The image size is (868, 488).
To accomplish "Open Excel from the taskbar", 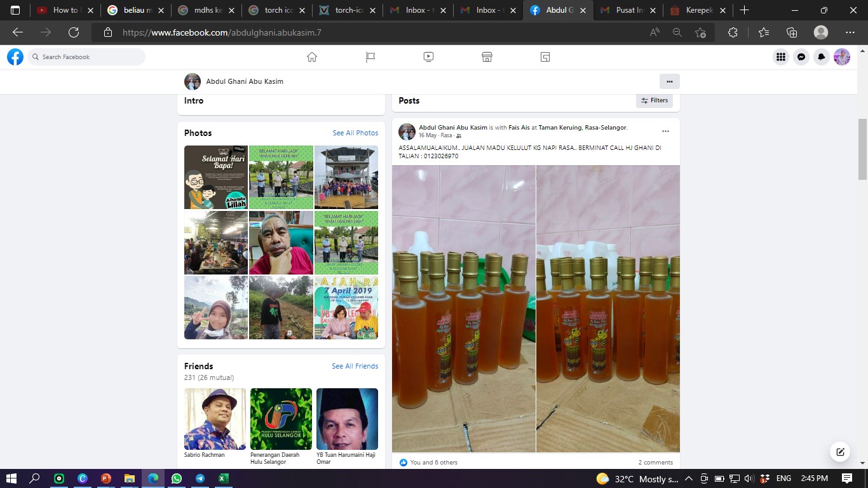I will pos(223,478).
